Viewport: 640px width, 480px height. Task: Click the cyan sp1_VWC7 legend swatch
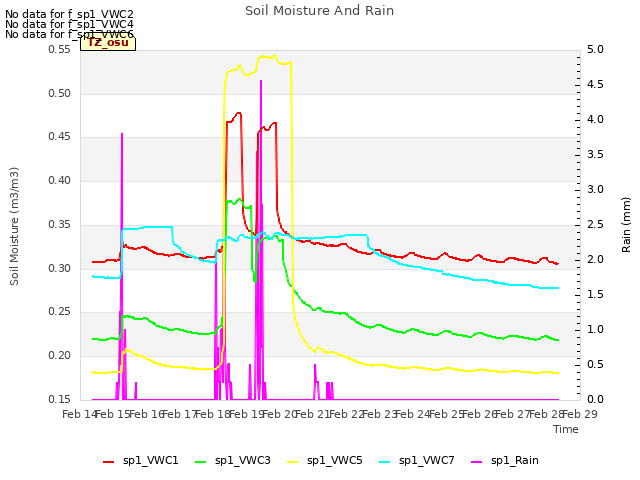(384, 462)
